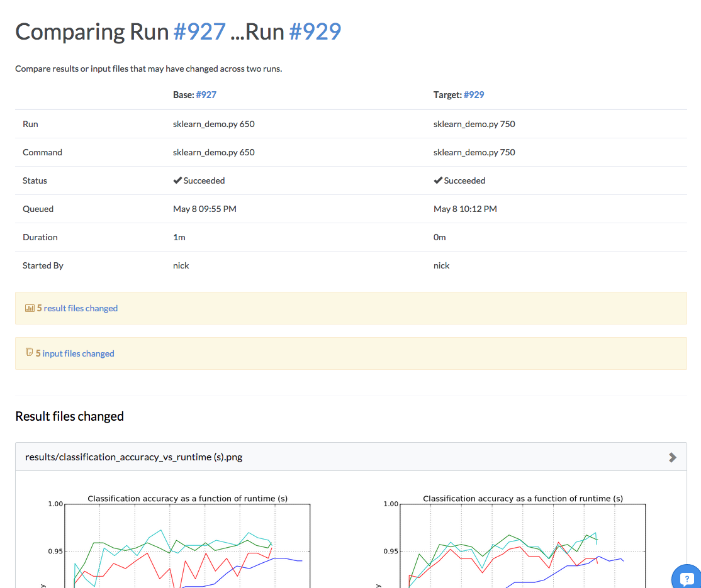This screenshot has height=588, width=701.
Task: Open Run #927 from the page heading
Action: point(201,31)
